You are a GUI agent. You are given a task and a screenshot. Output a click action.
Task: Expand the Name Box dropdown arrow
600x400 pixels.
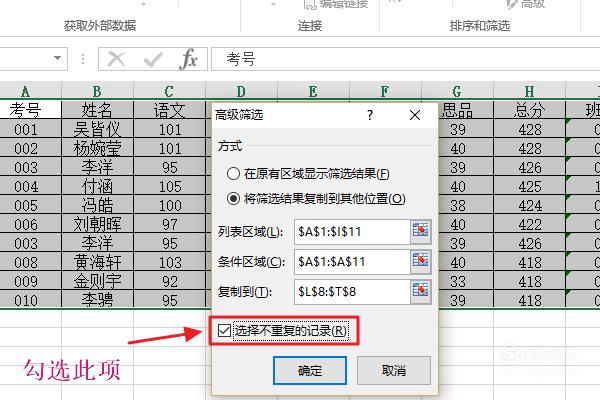click(x=57, y=58)
